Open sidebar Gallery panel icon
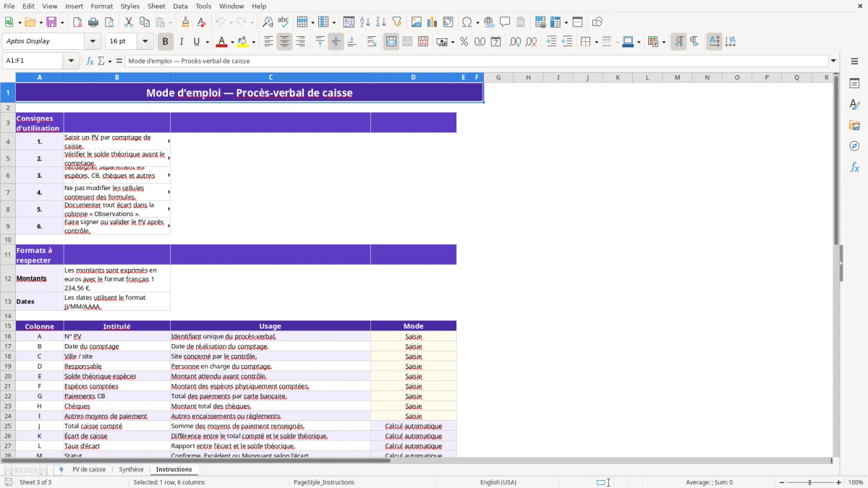868x488 pixels. (854, 126)
